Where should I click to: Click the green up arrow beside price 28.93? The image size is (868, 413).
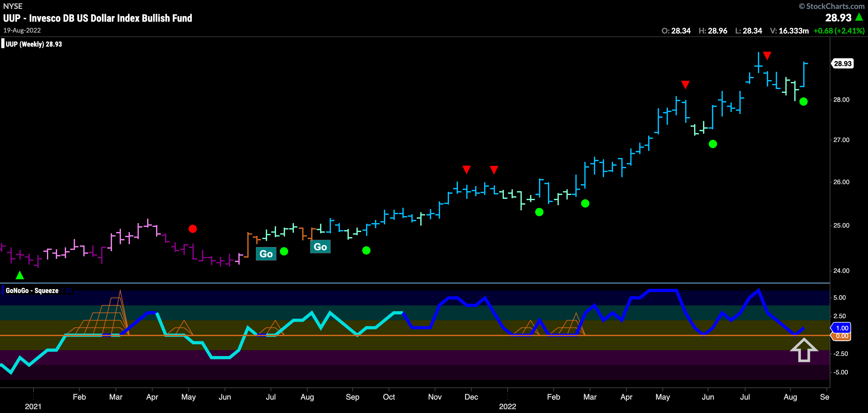click(859, 17)
